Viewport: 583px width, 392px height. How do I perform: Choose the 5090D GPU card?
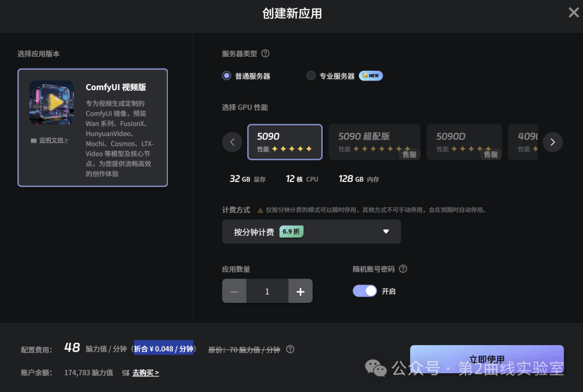point(464,142)
